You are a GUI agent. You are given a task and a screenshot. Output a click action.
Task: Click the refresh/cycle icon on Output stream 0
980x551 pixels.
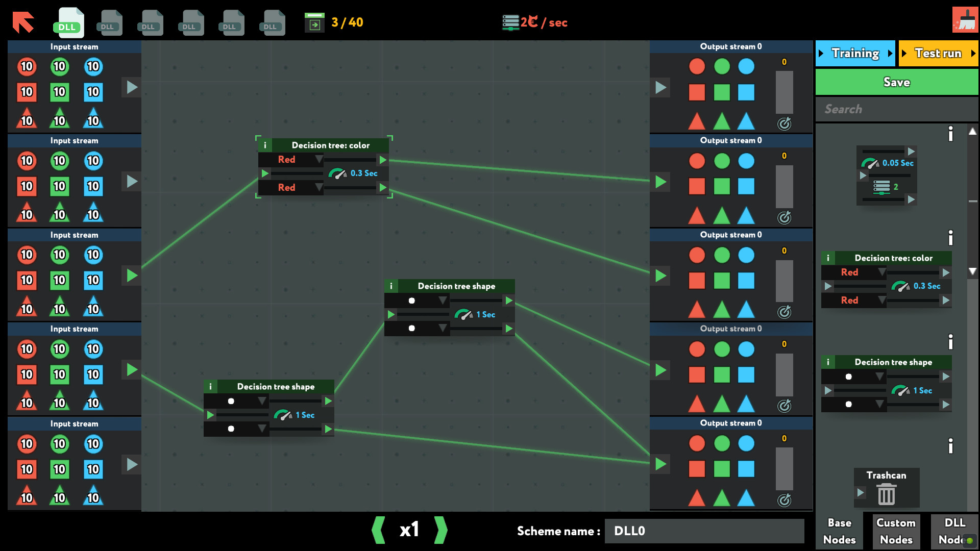(783, 122)
